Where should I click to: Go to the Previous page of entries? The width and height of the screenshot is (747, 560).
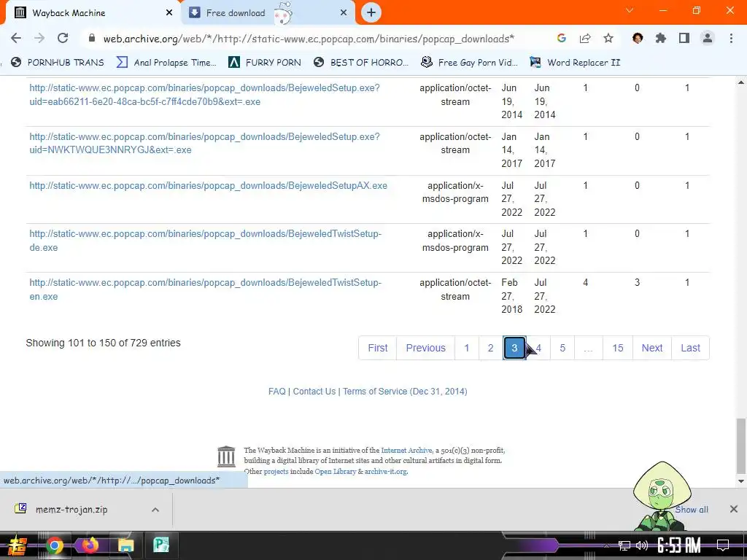pos(425,348)
